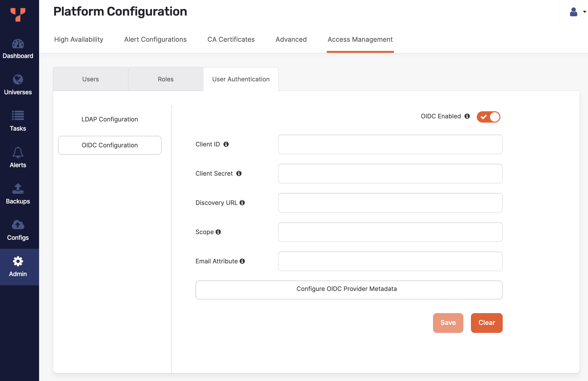Screen dimensions: 588x381
Task: Navigate to Universes via the globe icon
Action: pyautogui.click(x=18, y=84)
